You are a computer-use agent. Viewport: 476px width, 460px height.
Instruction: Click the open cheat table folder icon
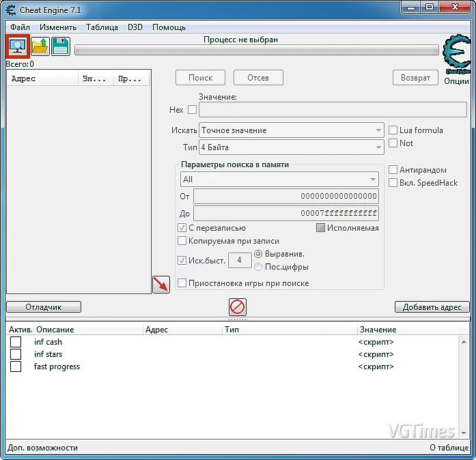40,46
